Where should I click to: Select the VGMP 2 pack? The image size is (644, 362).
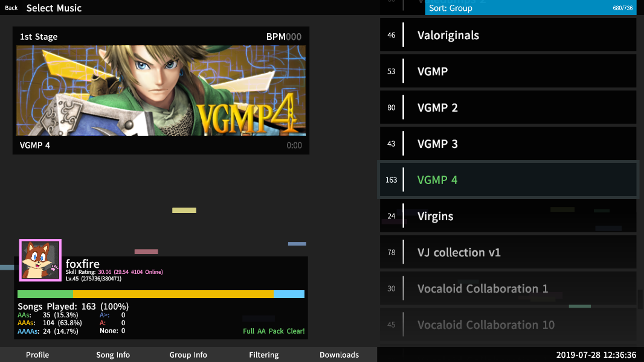click(508, 107)
